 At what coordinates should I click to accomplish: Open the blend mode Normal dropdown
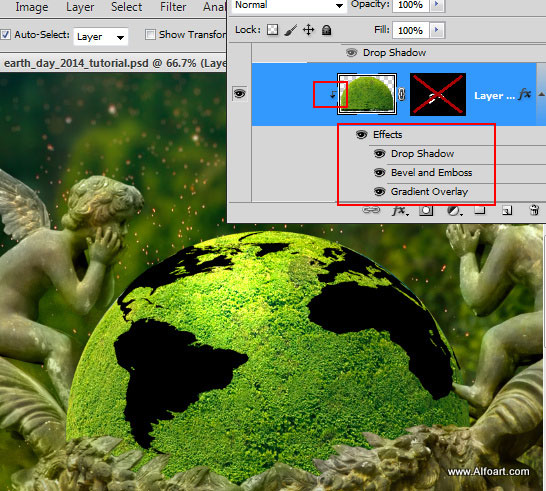click(x=289, y=6)
